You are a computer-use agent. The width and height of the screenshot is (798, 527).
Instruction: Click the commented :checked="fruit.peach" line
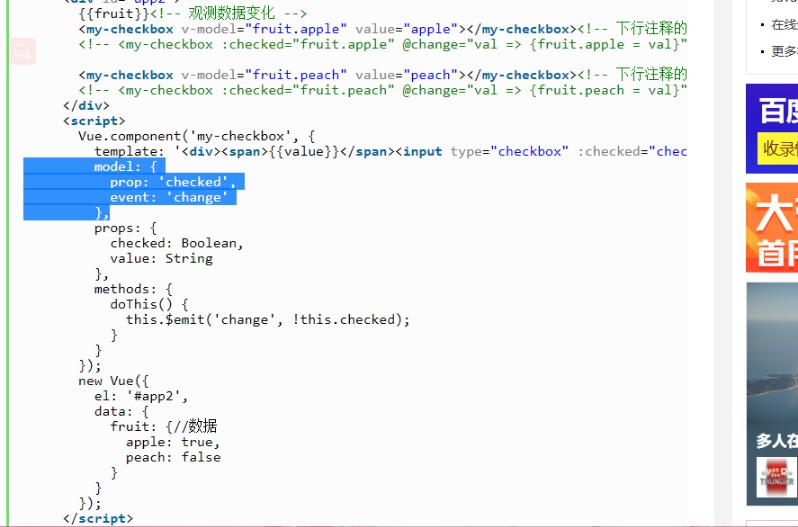point(383,90)
